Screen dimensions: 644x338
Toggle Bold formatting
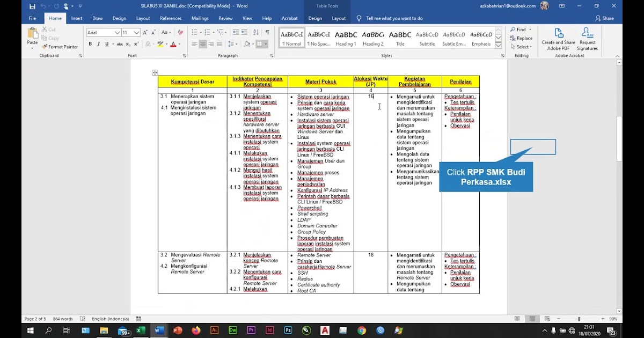(x=90, y=44)
